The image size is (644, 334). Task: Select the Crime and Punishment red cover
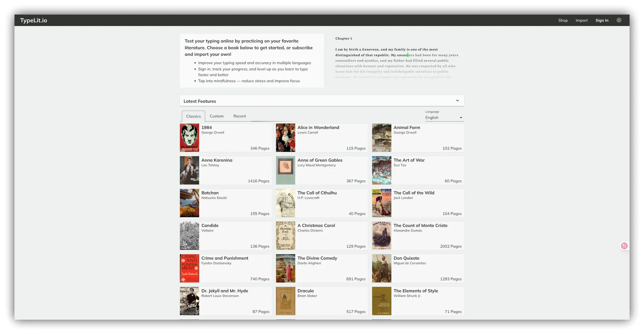tap(189, 268)
